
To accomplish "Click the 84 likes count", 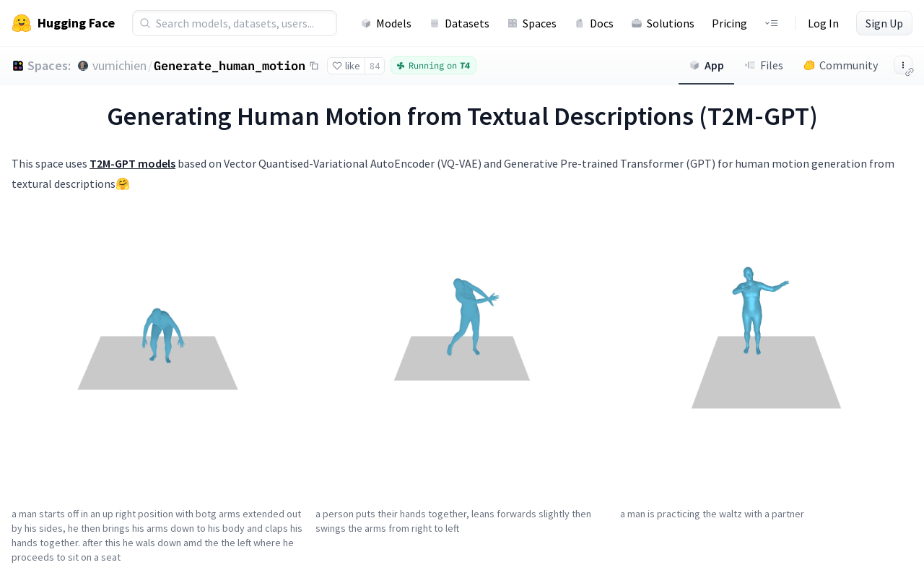I will (x=375, y=66).
